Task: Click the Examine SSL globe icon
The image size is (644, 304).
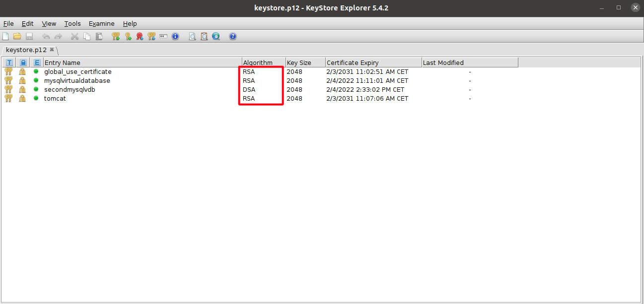Action: click(216, 36)
